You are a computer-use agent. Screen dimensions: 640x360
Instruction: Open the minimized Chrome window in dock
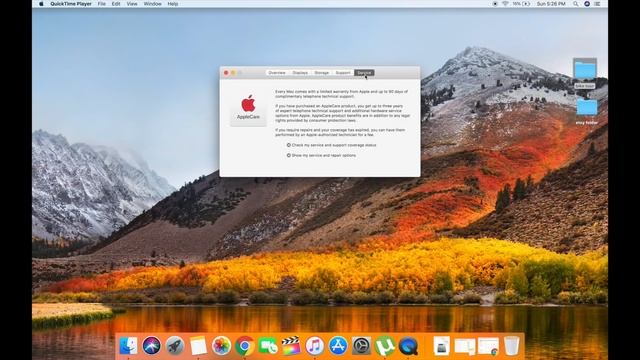pyautogui.click(x=489, y=346)
